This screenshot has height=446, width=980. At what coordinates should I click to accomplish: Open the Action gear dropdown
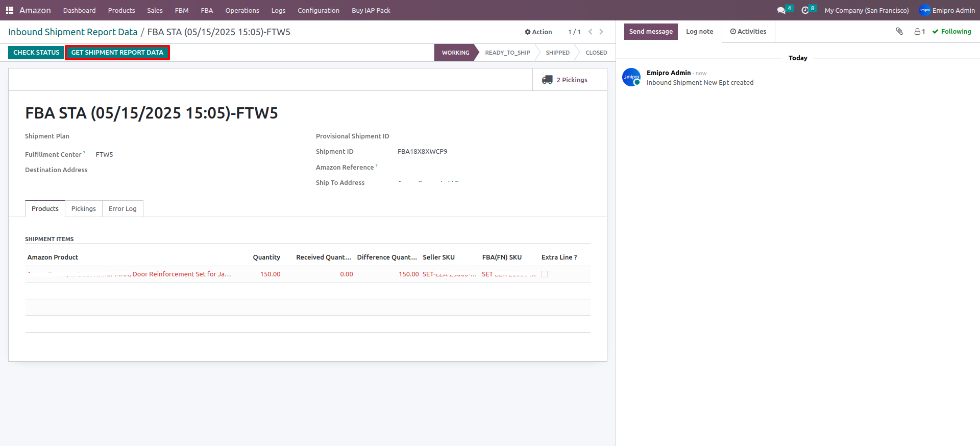coord(538,32)
